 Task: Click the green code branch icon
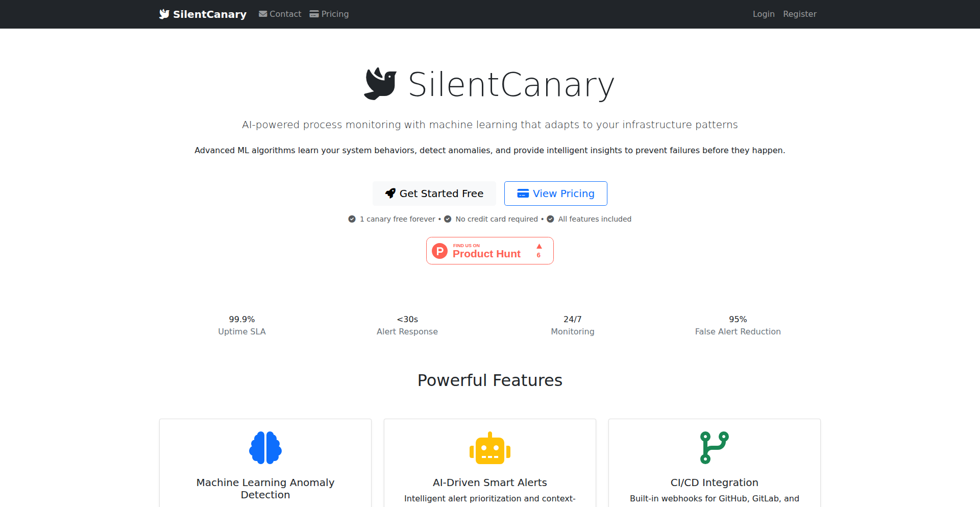tap(714, 448)
